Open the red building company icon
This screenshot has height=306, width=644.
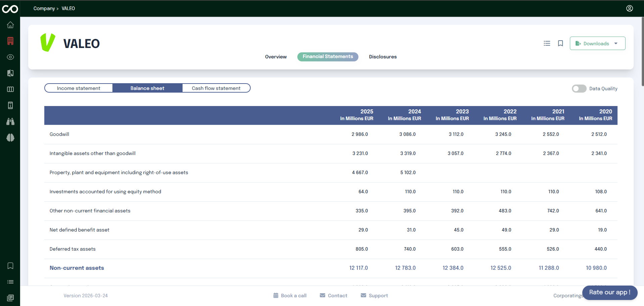10,41
